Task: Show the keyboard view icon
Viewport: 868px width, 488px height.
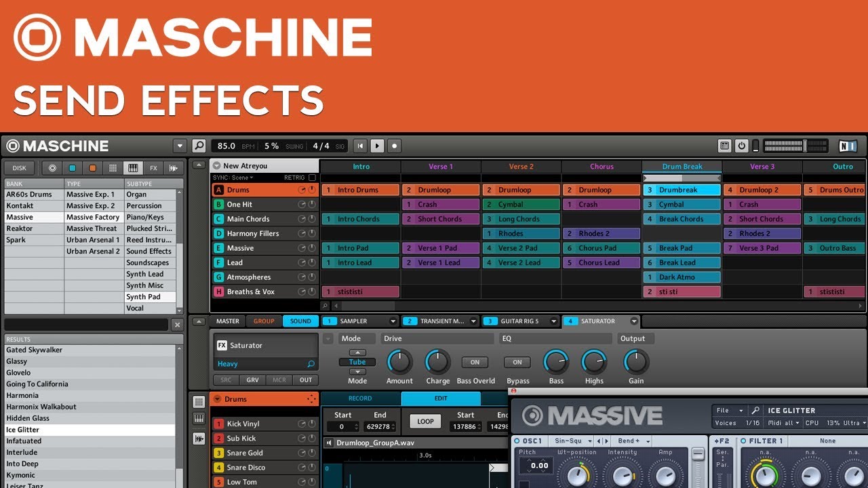Action: 199,419
